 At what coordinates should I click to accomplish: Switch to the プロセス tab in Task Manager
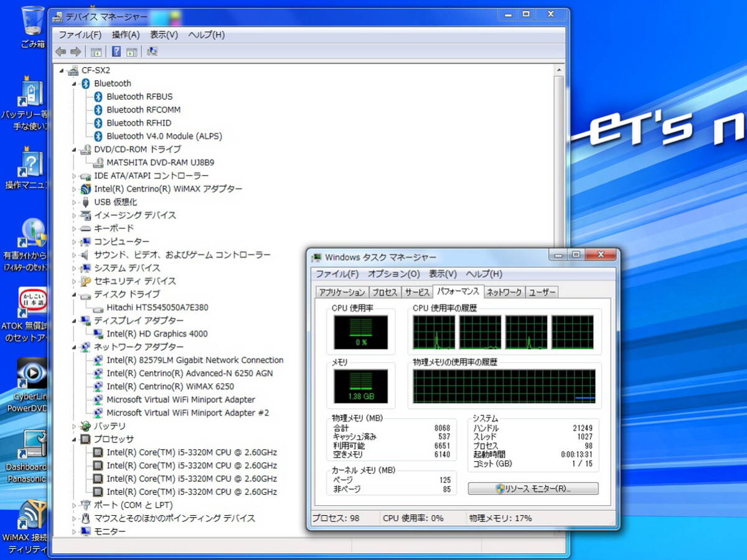pyautogui.click(x=385, y=292)
